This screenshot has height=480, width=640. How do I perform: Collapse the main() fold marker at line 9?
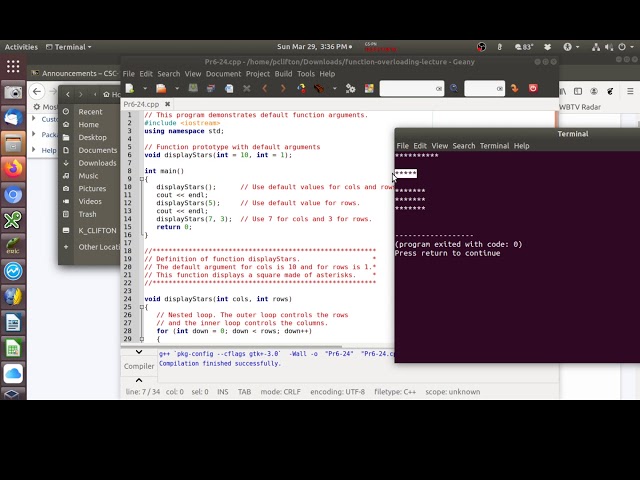click(142, 179)
